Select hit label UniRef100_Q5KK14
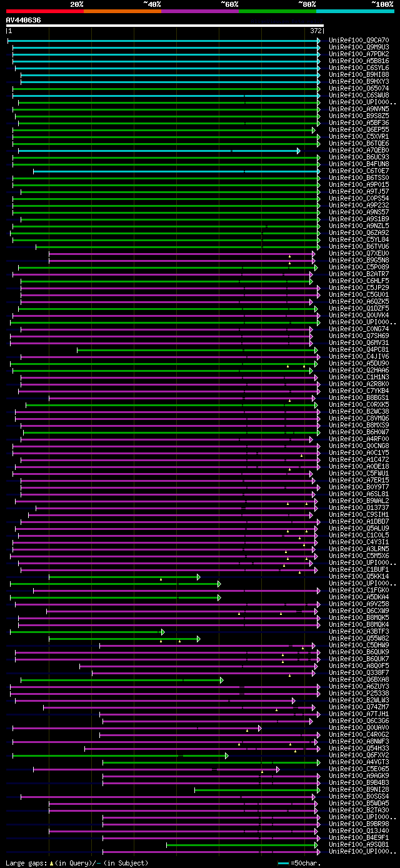 pos(359,577)
